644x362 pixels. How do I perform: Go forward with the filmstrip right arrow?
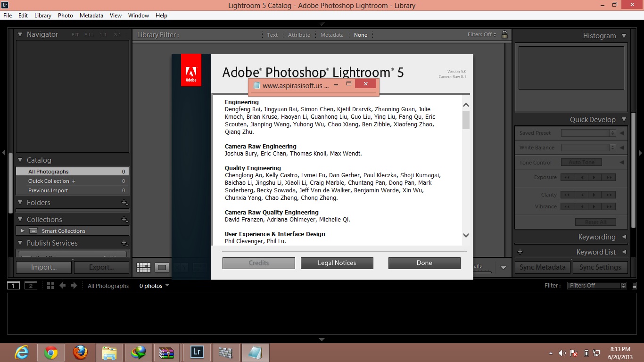(x=74, y=286)
